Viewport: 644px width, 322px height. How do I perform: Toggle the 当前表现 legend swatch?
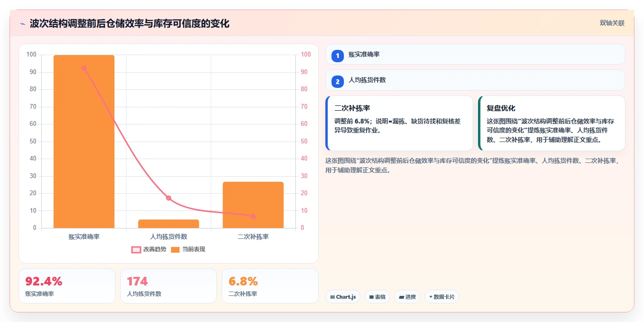[x=176, y=249]
